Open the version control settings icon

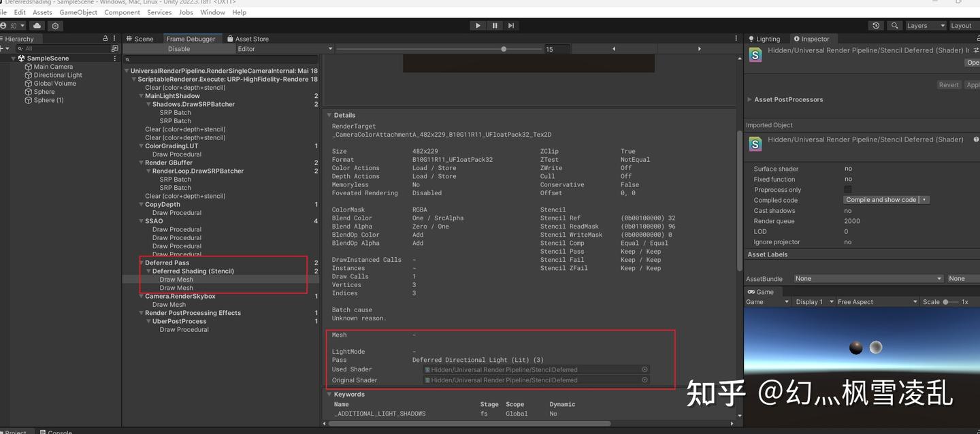(55, 25)
